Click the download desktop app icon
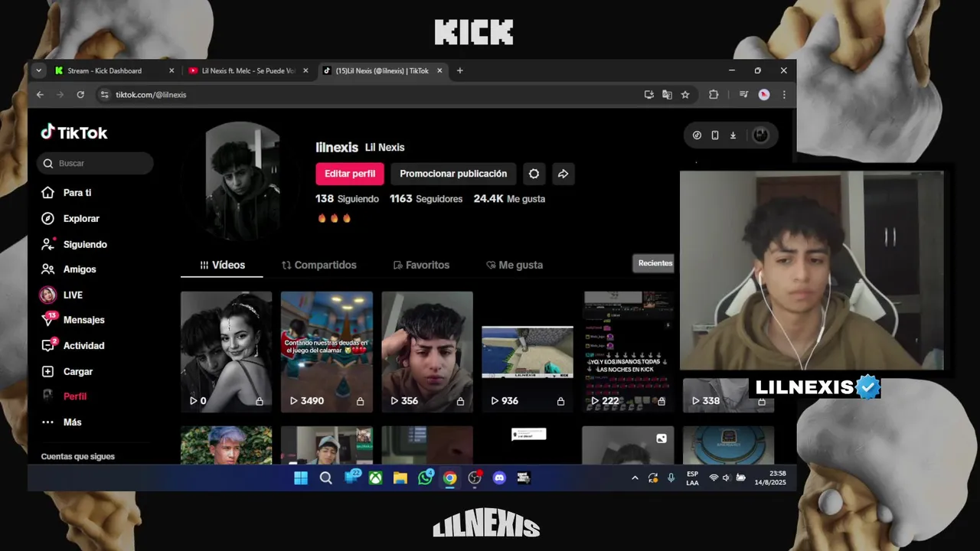The height and width of the screenshot is (551, 980). [733, 135]
